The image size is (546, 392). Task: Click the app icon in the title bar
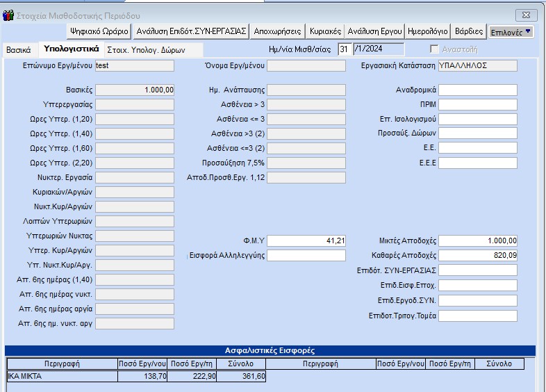(8, 15)
